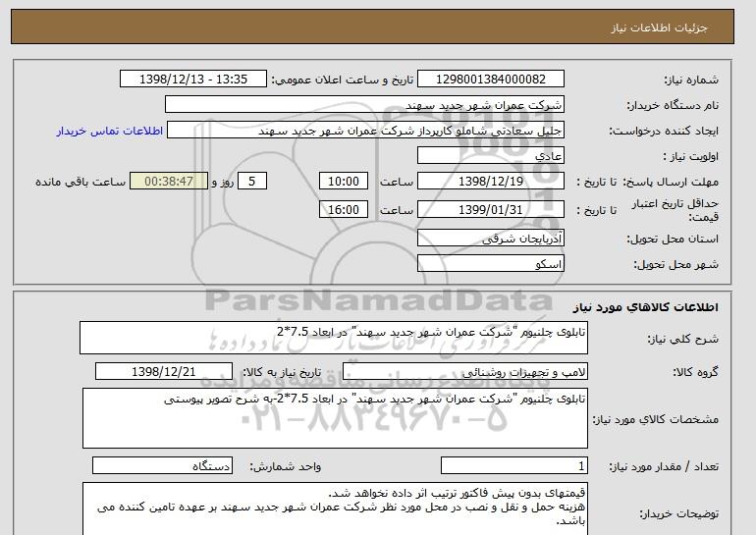This screenshot has width=756, height=535.
Task: Click the label توضیحات خریدار
Action: click(x=679, y=513)
